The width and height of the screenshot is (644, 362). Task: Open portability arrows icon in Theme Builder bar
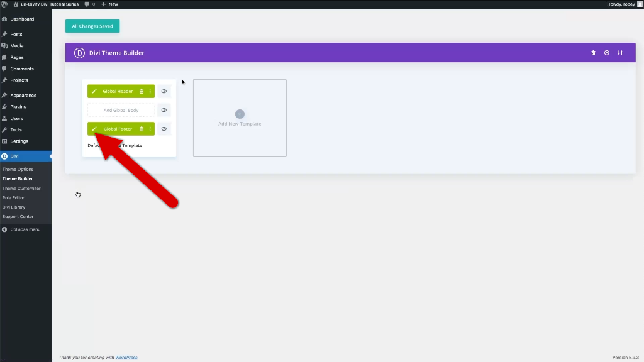click(x=620, y=53)
